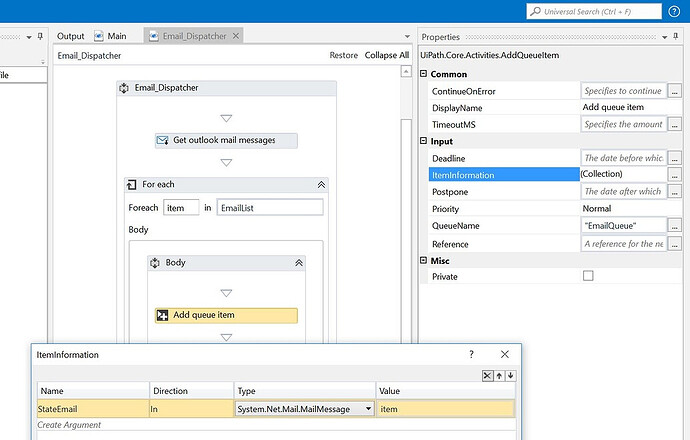This screenshot has width=690, height=440.
Task: Click the In direction cell
Action: point(191,409)
